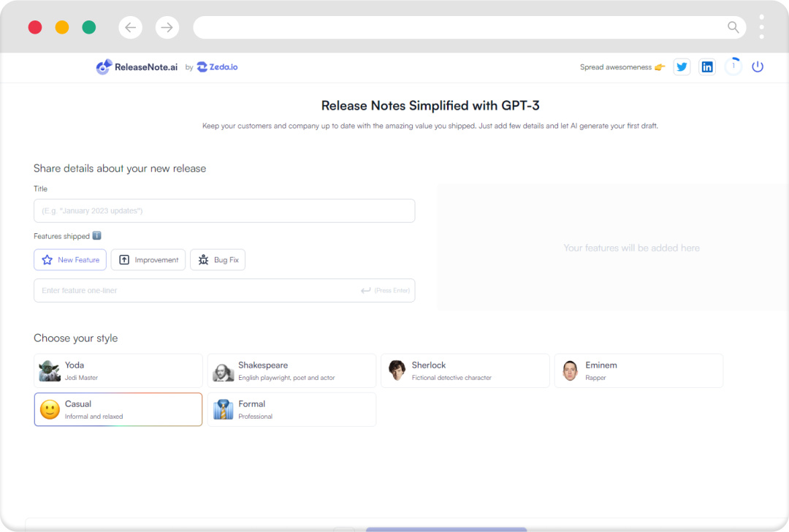Click the Bug Fix bug icon
Screen dimensions: 789x532
click(203, 259)
